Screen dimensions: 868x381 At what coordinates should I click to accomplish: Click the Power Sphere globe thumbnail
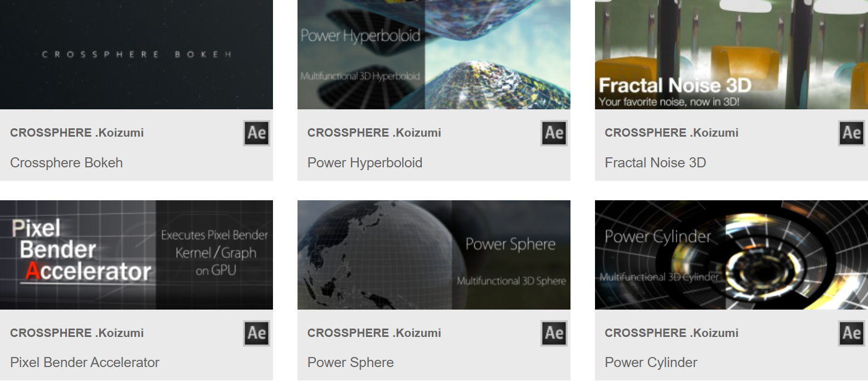pos(434,254)
